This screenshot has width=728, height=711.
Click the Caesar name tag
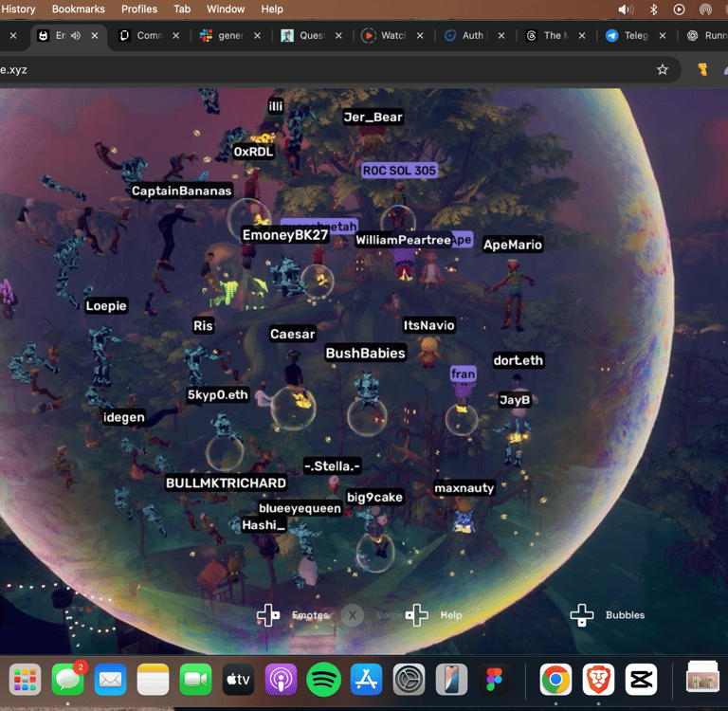(x=293, y=334)
